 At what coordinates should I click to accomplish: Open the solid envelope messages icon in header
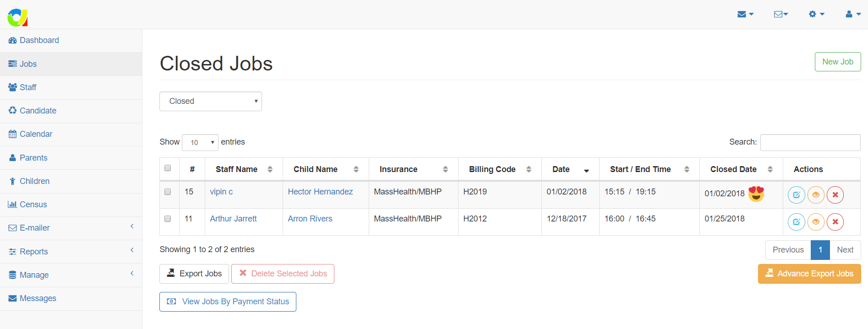pyautogui.click(x=745, y=14)
